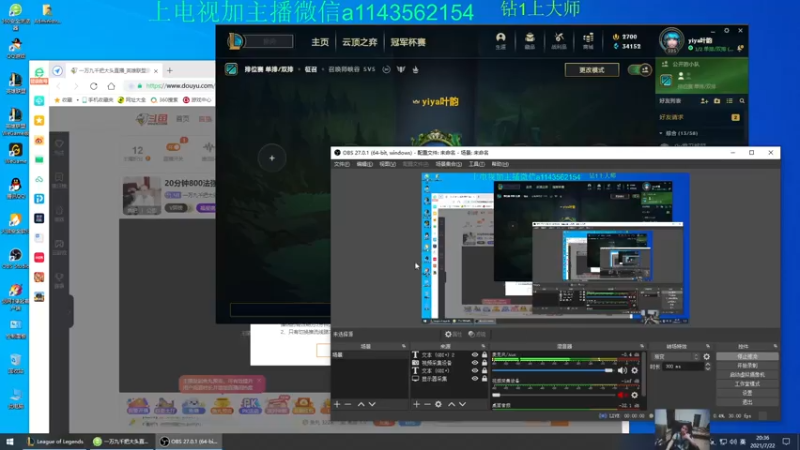Open 属性 in OBS source toolbar
The image size is (800, 450).
(x=453, y=335)
